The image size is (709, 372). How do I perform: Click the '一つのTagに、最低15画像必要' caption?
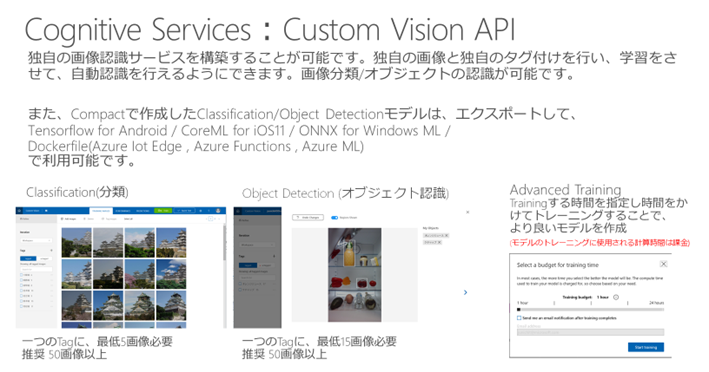pyautogui.click(x=319, y=341)
